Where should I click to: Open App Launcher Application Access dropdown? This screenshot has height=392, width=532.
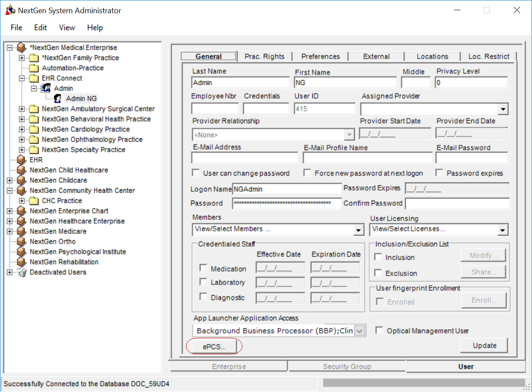click(359, 331)
